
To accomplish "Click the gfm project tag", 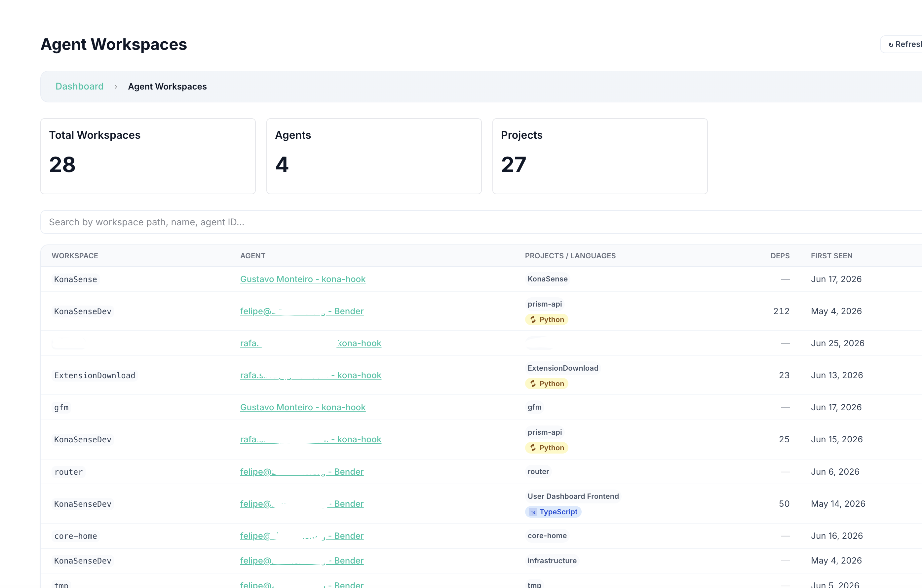I will pos(534,407).
